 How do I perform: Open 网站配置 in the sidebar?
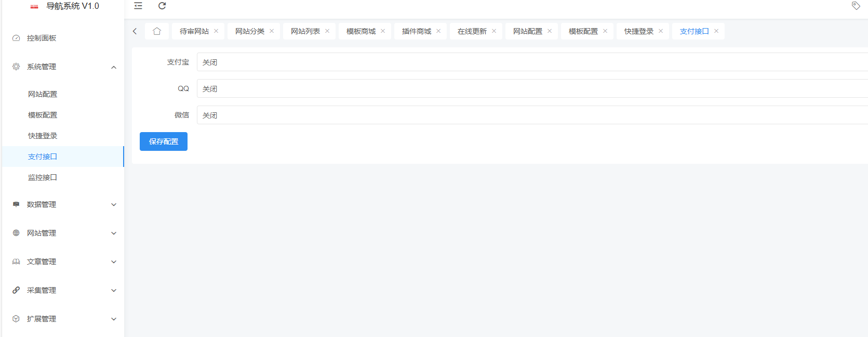63,94
